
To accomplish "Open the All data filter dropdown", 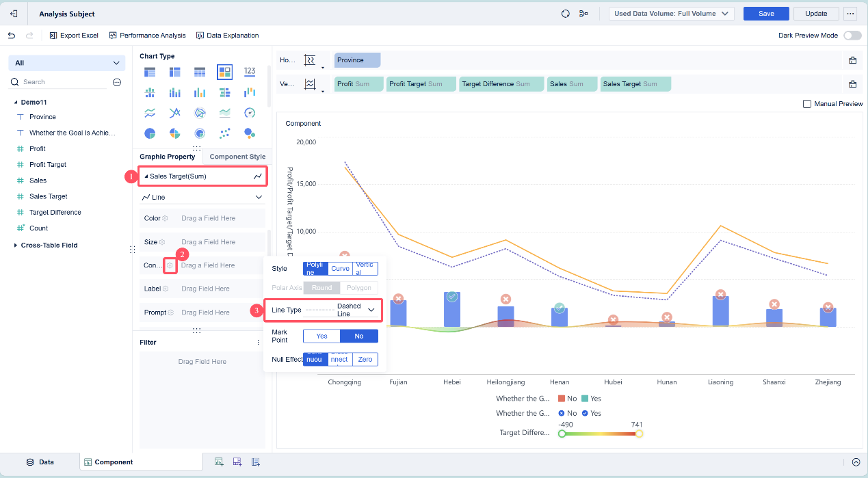I will point(67,63).
